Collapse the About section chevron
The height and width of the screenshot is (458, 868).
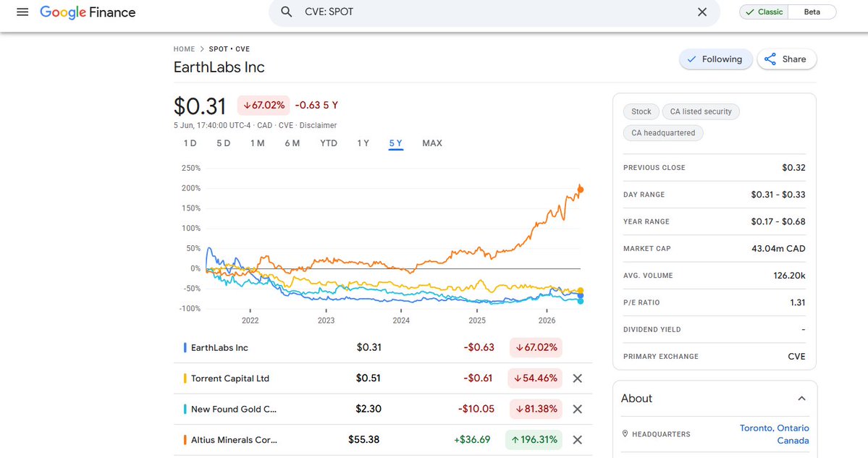pyautogui.click(x=801, y=398)
